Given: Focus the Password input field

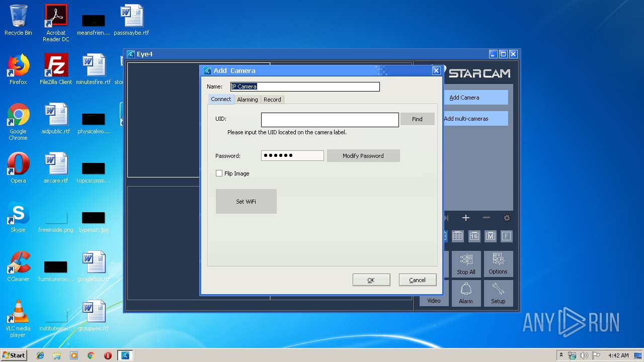Looking at the screenshot, I should click(x=292, y=156).
